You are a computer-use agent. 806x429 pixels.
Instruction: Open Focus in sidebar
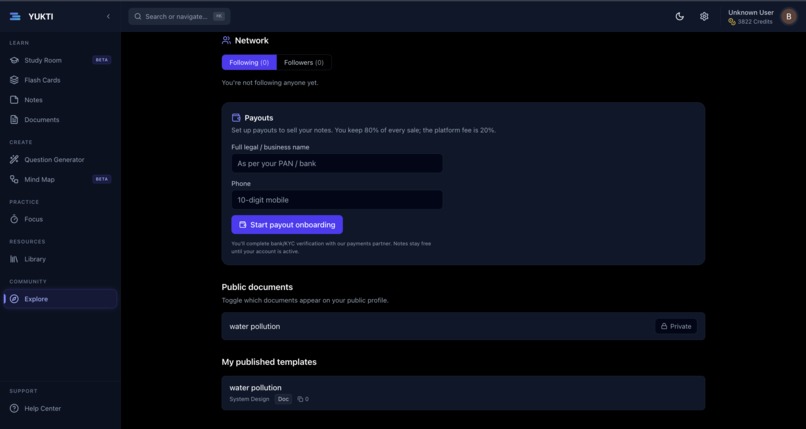coord(60,219)
